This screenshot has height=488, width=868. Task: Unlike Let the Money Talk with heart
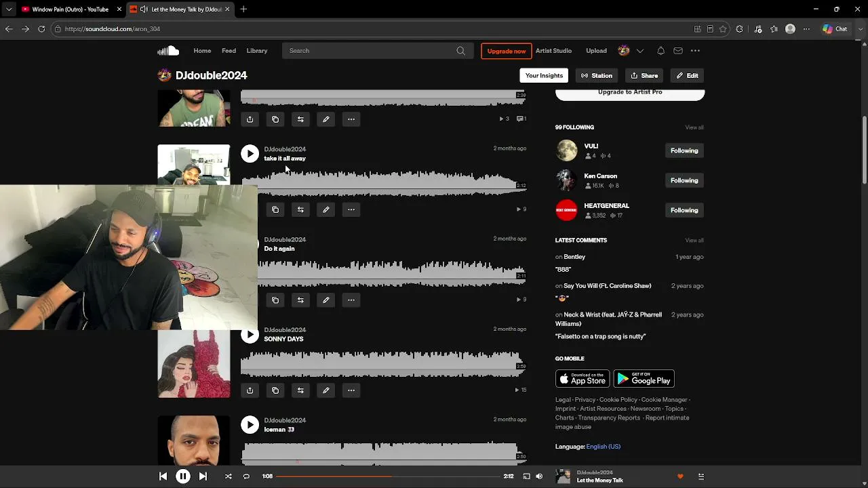pyautogui.click(x=680, y=476)
